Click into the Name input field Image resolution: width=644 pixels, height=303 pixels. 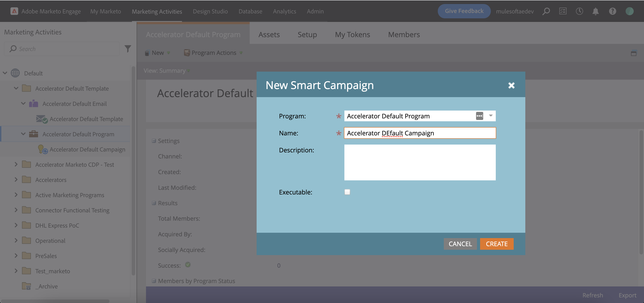(420, 133)
